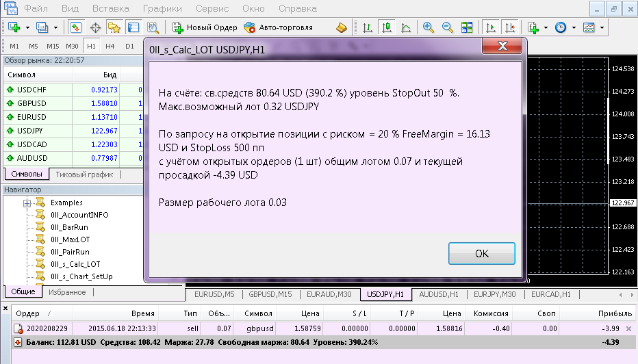Select the USDCHF row in Market Watch
The image size is (638, 364).
[73, 90]
